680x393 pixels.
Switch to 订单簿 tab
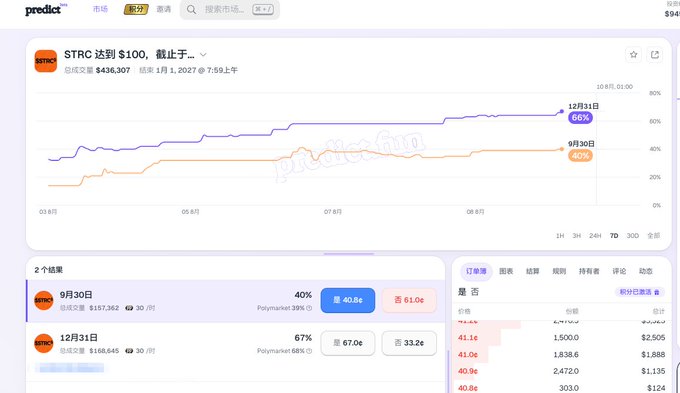pos(476,271)
